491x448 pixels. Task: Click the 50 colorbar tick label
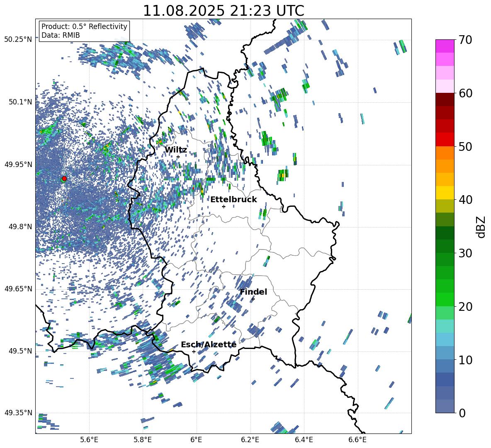click(x=465, y=147)
